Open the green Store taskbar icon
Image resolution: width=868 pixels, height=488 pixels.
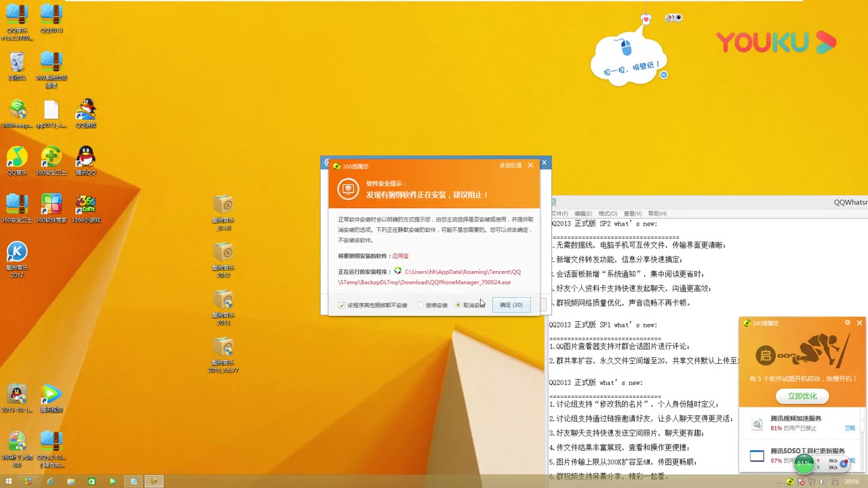[92, 481]
